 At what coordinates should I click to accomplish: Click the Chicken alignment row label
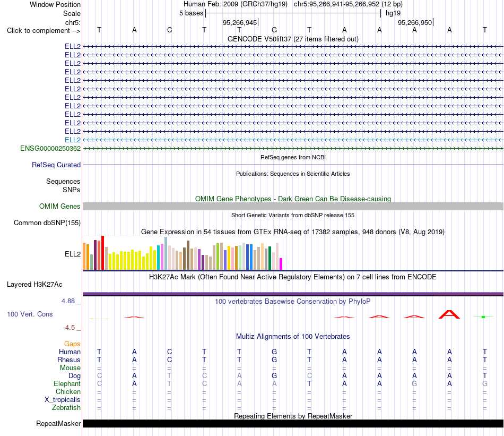coord(68,391)
